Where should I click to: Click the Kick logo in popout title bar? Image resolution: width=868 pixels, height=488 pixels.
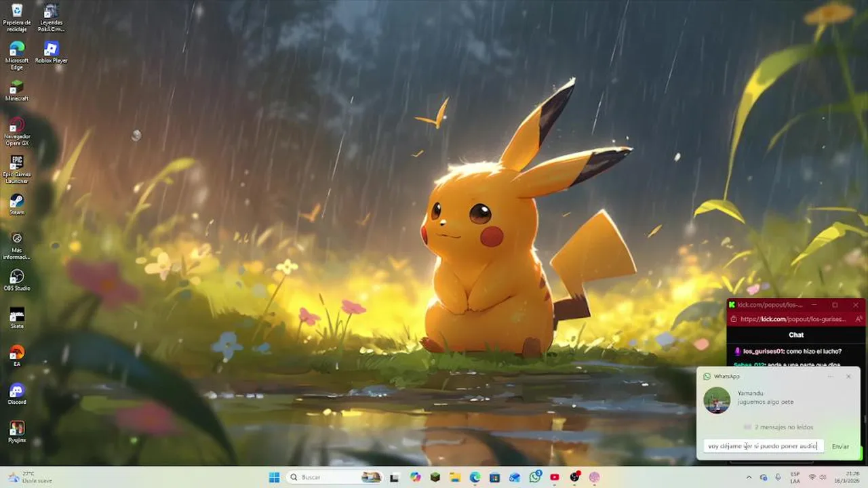732,305
